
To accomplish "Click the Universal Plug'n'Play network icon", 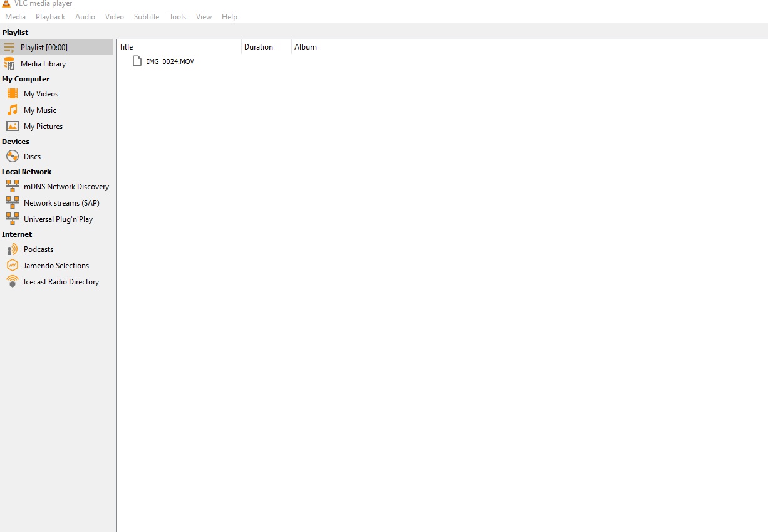I will point(13,219).
